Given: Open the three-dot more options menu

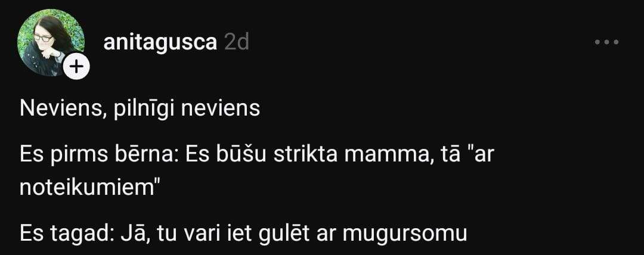Looking at the screenshot, I should pyautogui.click(x=606, y=42).
